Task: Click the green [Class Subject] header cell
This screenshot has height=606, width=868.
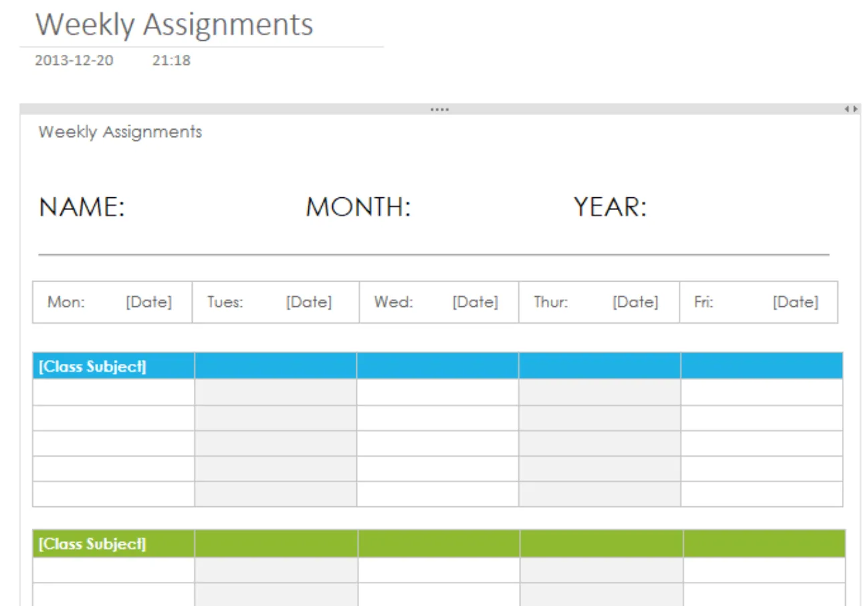Action: tap(114, 544)
